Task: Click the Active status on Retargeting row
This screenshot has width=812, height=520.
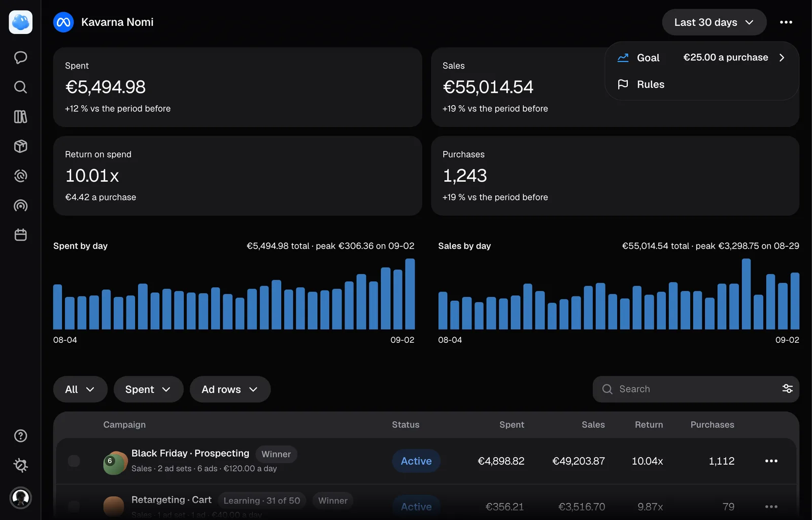Action: point(416,507)
